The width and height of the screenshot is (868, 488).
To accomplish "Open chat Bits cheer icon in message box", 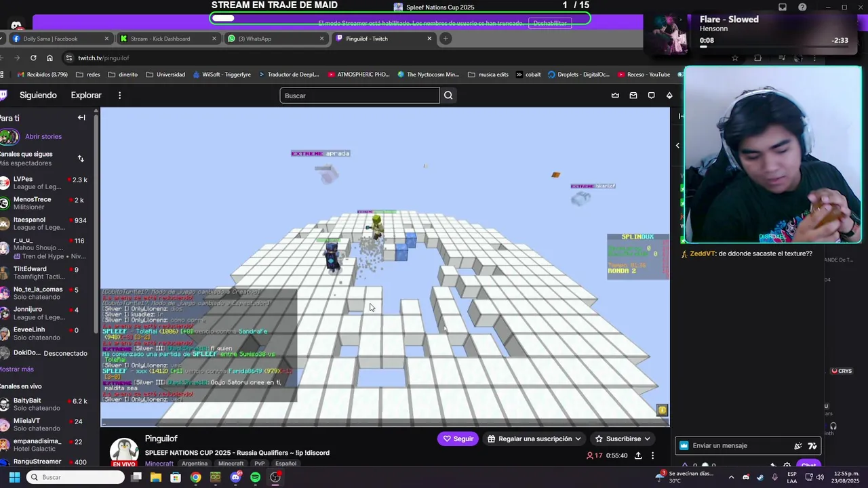I will 798,446.
